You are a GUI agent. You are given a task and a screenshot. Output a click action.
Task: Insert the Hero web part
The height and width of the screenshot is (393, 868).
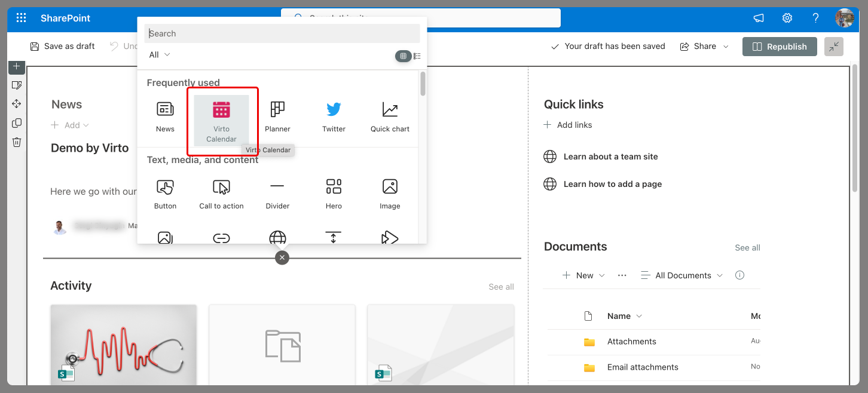point(334,194)
